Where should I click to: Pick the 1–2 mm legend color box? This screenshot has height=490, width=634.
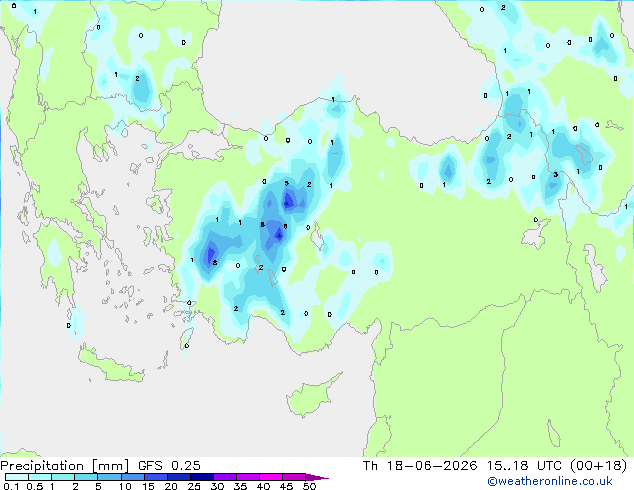click(63, 477)
